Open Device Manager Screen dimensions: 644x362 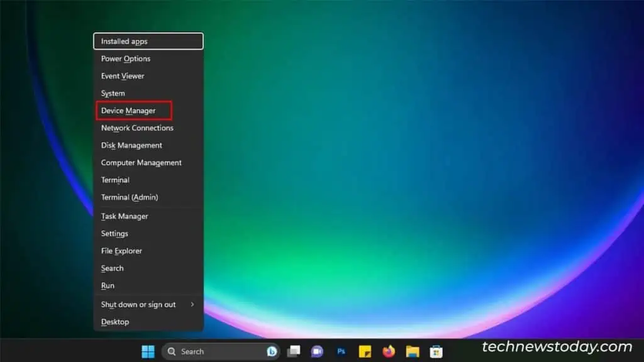[x=128, y=110]
